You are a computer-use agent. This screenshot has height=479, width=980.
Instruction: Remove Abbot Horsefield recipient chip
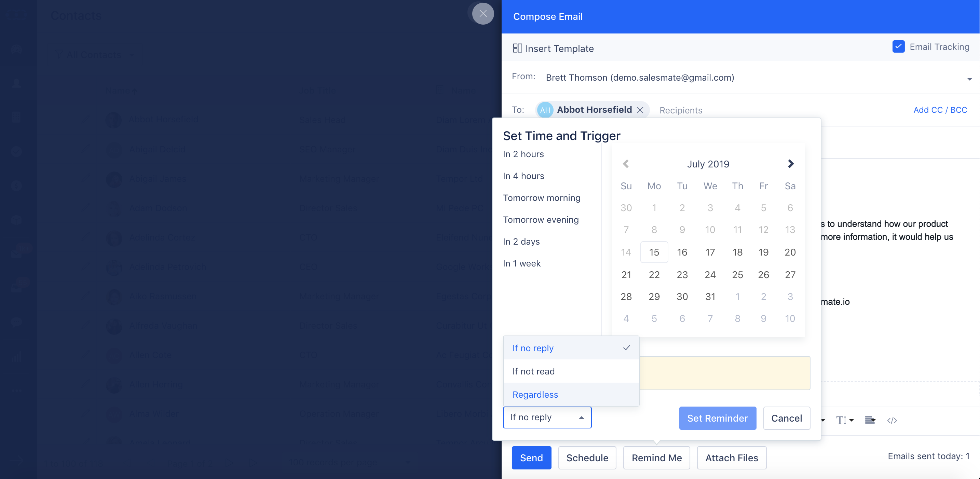pyautogui.click(x=640, y=110)
